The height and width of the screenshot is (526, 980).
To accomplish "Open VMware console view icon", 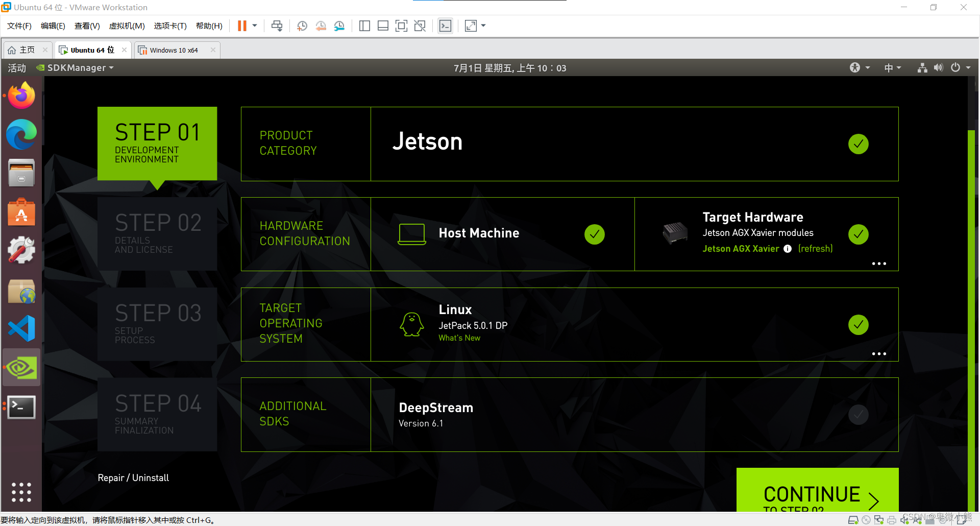I will tap(445, 26).
